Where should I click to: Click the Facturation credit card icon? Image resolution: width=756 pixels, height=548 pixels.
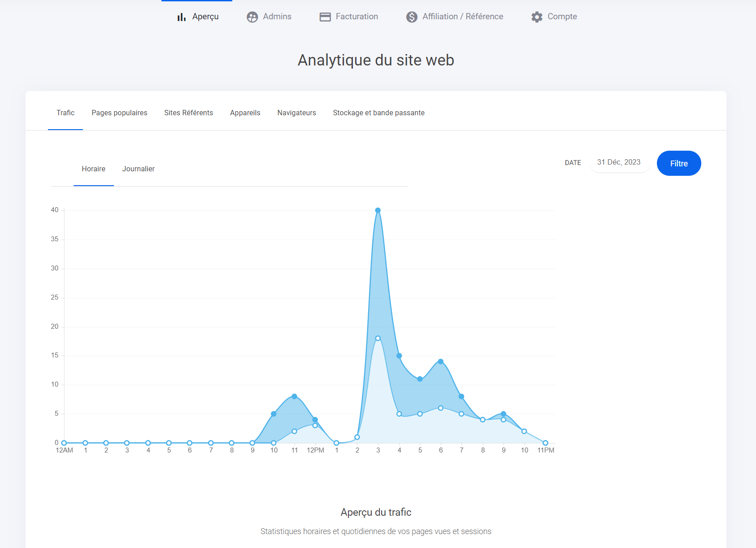pos(325,17)
